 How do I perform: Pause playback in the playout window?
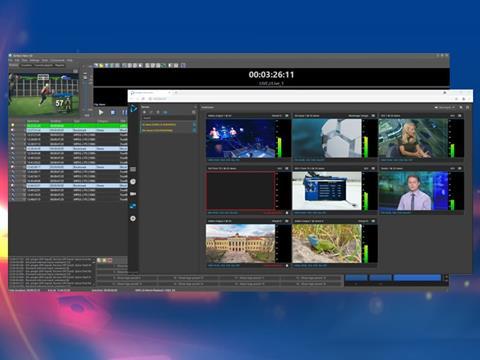pyautogui.click(x=124, y=112)
